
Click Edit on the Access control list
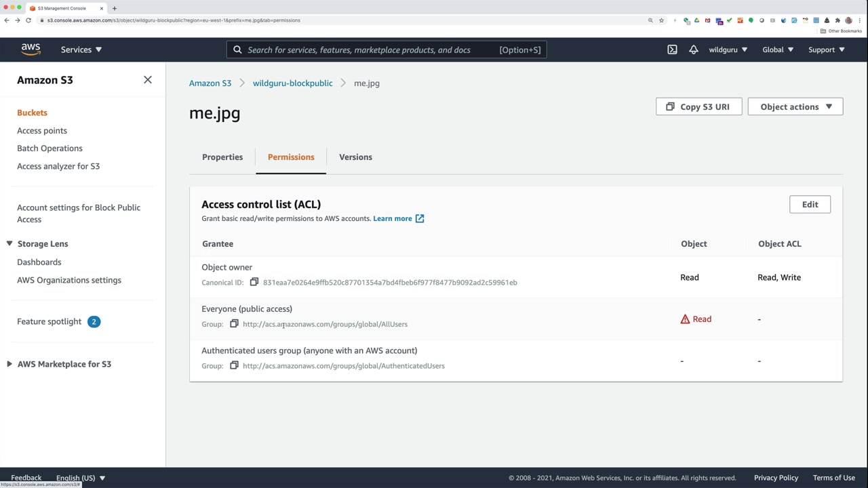pos(810,205)
